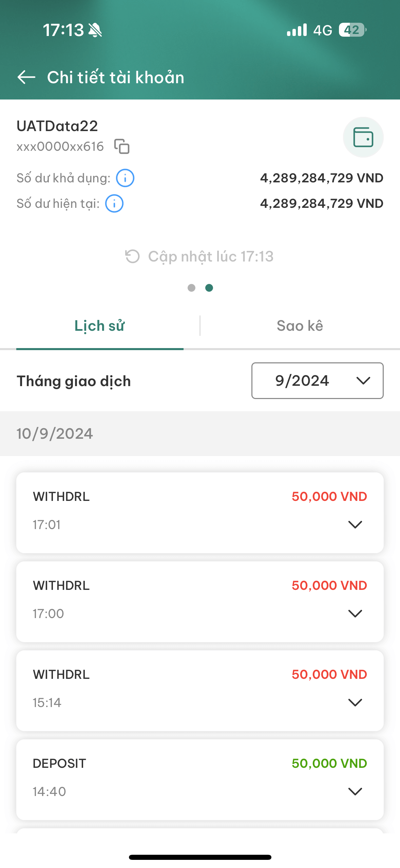The width and height of the screenshot is (400, 868).
Task: Tap the battery indicator in status bar
Action: [353, 30]
